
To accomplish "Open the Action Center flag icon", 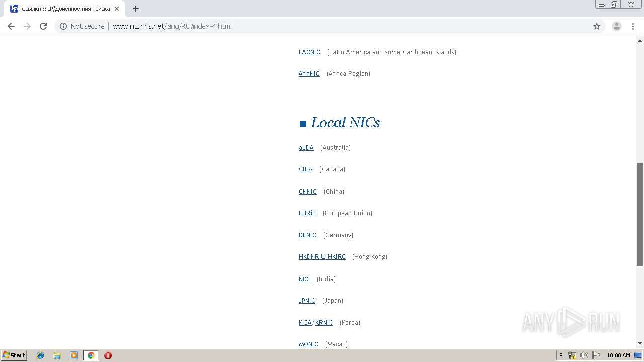I will point(596,355).
